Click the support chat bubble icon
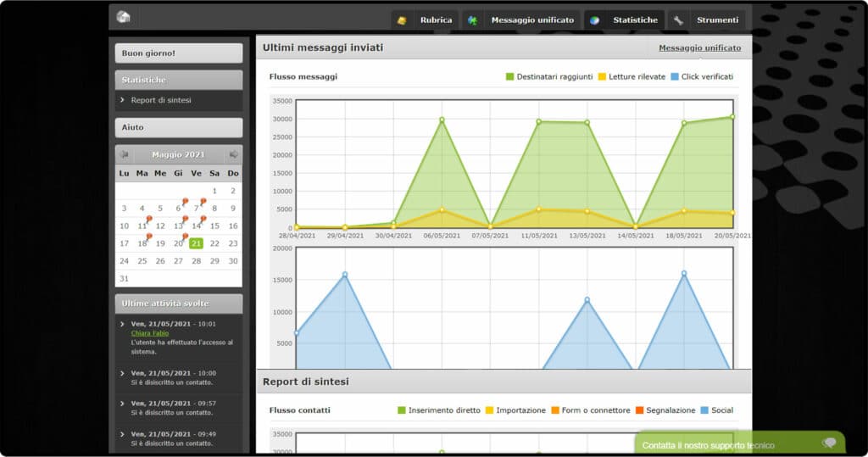 pyautogui.click(x=829, y=443)
